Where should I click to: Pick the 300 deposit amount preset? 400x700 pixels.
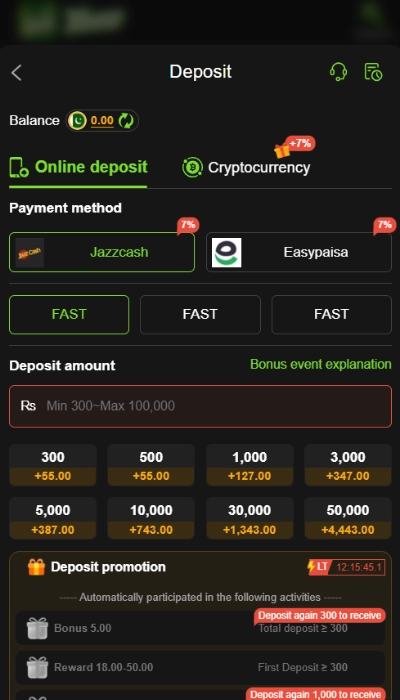[x=53, y=465]
